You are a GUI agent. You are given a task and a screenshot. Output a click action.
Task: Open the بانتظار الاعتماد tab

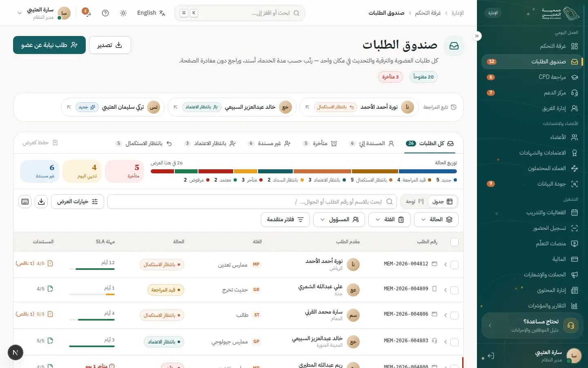210,144
